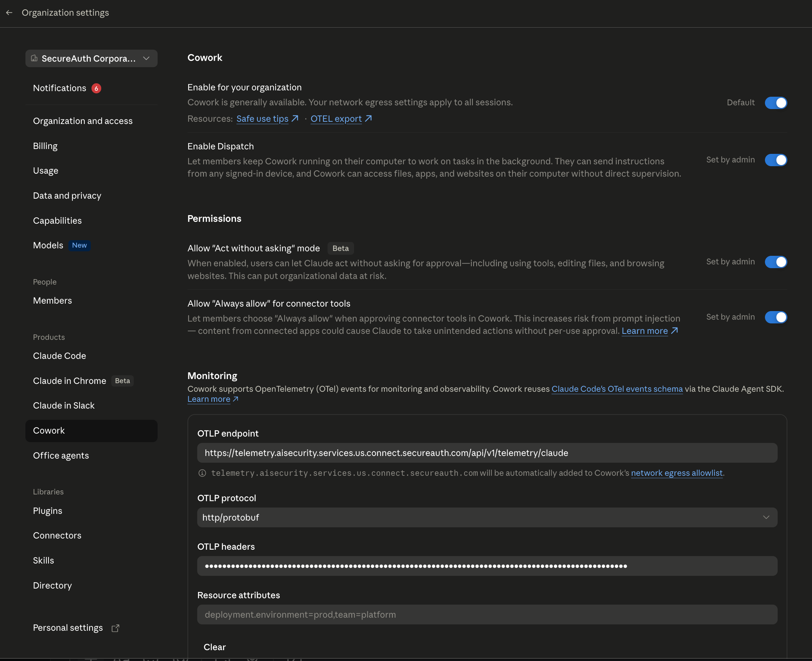Open Office agents settings
Viewport: 812px width, 661px height.
click(92, 456)
